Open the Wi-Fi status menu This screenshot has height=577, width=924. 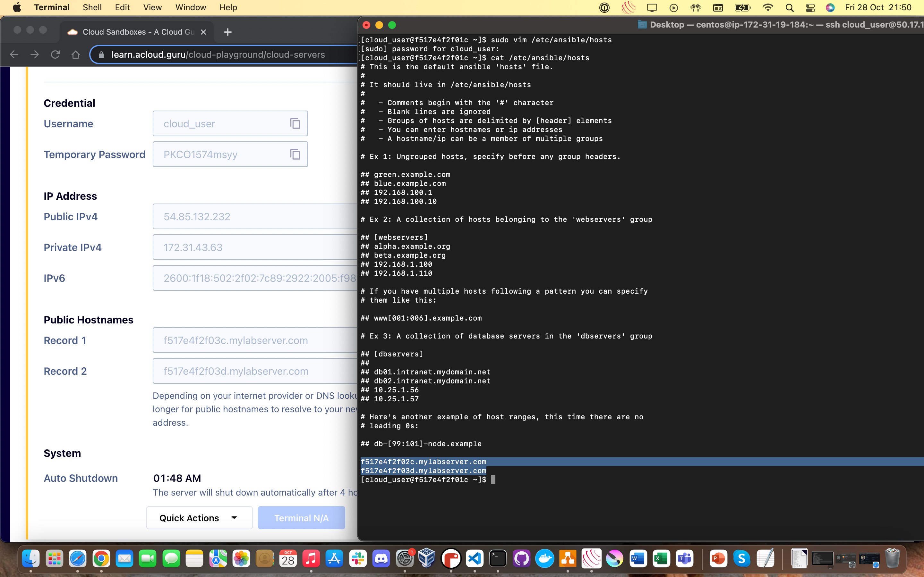pyautogui.click(x=767, y=8)
